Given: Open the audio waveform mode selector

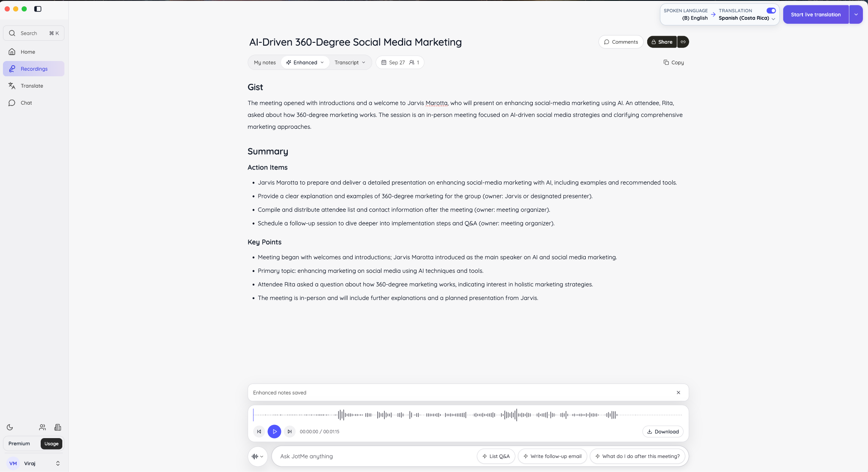Looking at the screenshot, I should [x=257, y=456].
